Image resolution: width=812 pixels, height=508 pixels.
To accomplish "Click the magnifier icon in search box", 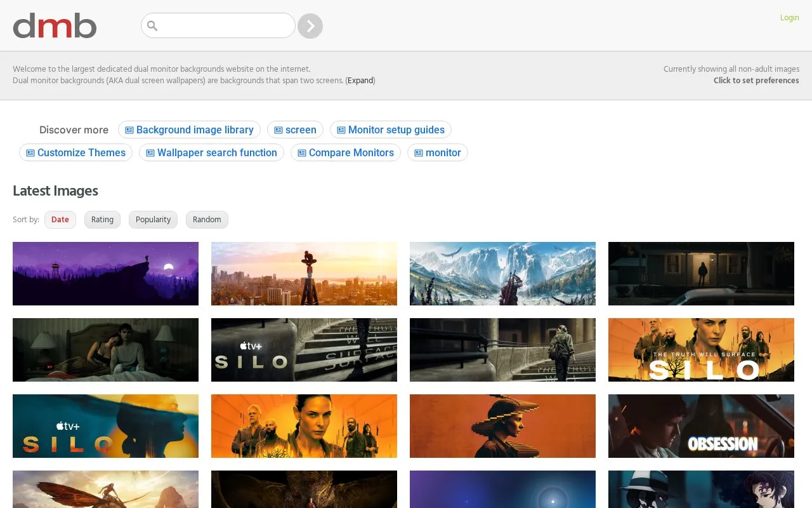I will [152, 26].
